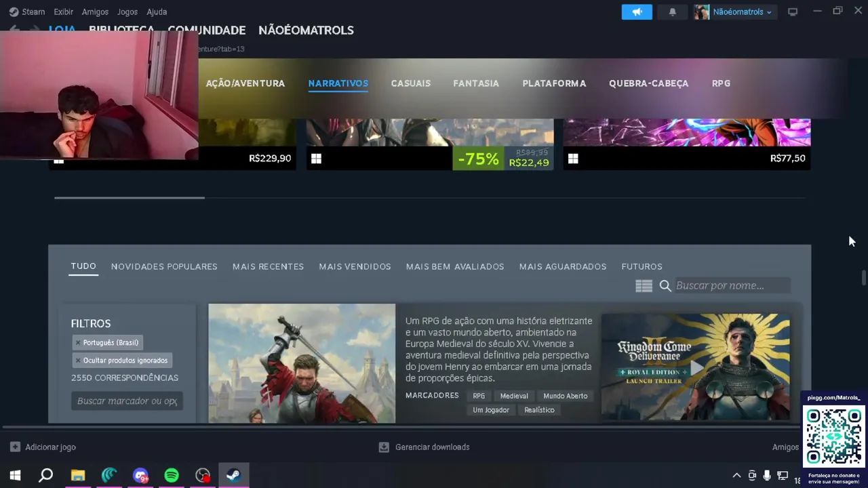Screen dimensions: 868x488
Task: Open the -75% discounted game card
Action: point(430,144)
